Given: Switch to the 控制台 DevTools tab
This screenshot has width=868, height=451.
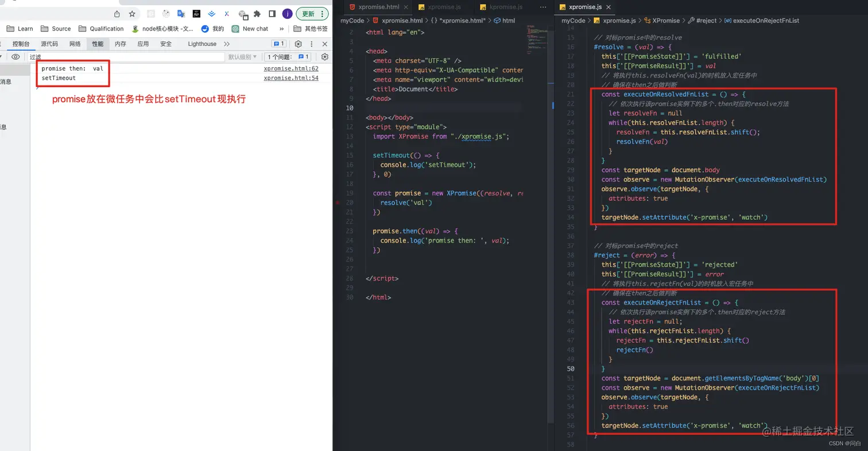Looking at the screenshot, I should [x=21, y=44].
